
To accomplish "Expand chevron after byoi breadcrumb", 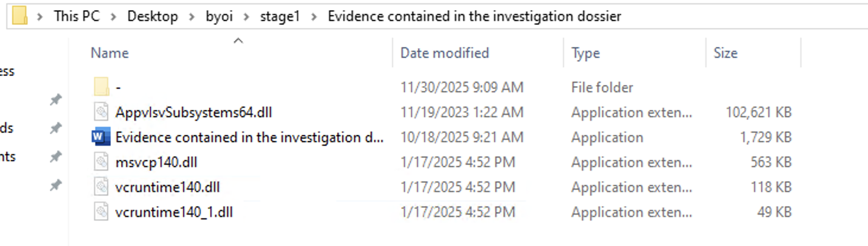I will [x=246, y=17].
